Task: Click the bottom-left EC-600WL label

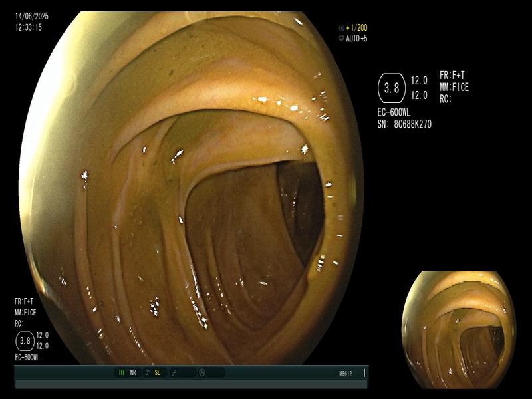Action: tap(27, 358)
